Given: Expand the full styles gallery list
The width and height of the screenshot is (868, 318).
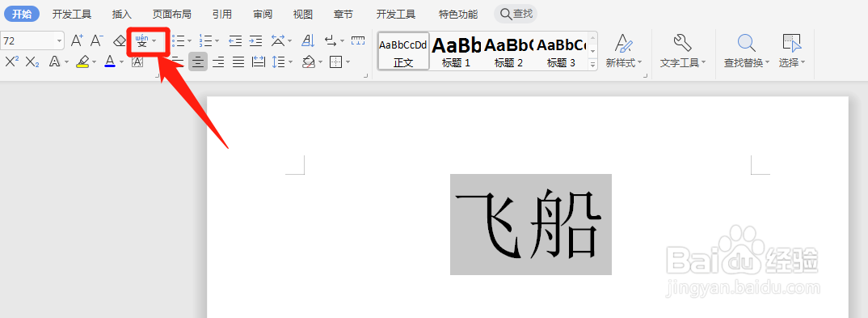Looking at the screenshot, I should coord(593,64).
